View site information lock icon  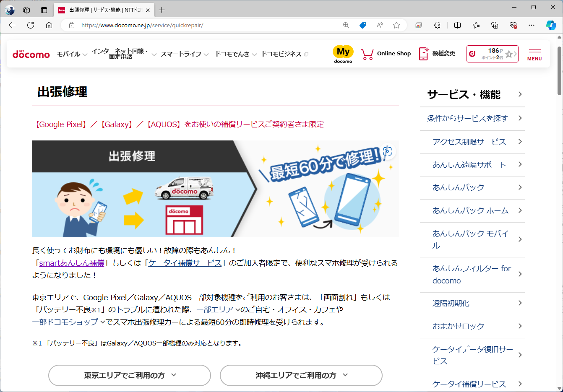pyautogui.click(x=72, y=25)
